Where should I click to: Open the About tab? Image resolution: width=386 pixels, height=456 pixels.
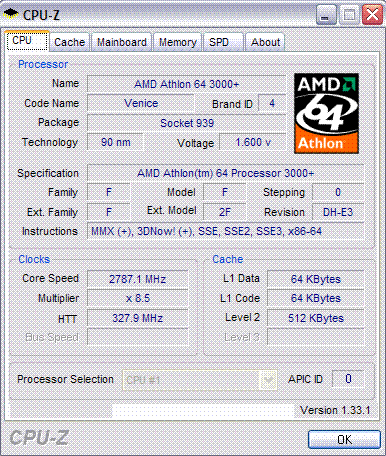pyautogui.click(x=265, y=42)
